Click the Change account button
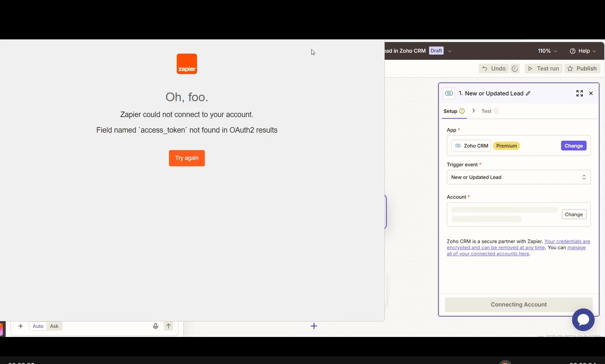 [x=574, y=215]
